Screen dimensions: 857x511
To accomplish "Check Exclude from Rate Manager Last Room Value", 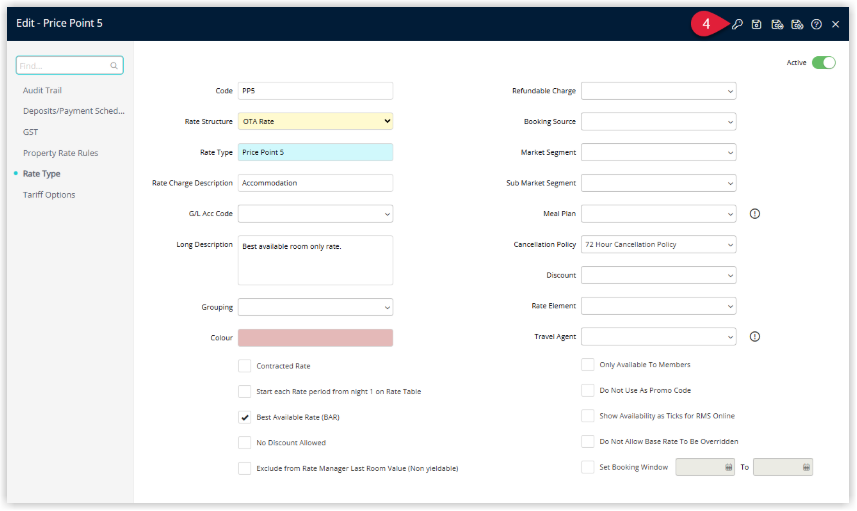I will point(244,468).
